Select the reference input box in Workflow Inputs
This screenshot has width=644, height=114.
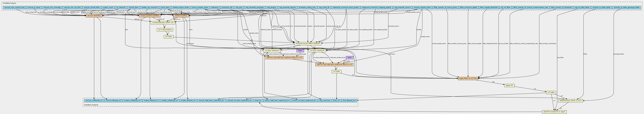click(215, 8)
